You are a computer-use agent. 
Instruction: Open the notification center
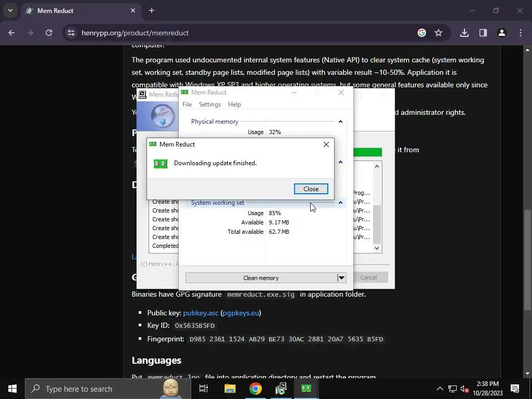[x=515, y=389]
